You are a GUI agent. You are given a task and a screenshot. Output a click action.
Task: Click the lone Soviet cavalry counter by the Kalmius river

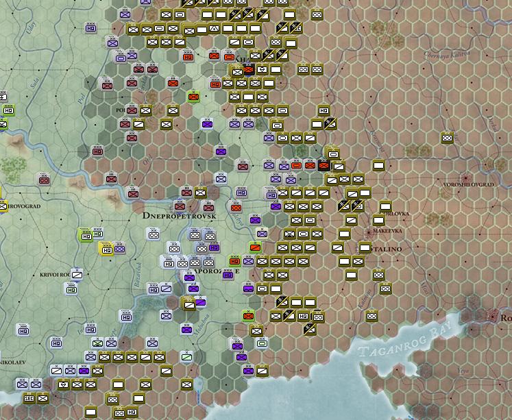click(x=371, y=316)
